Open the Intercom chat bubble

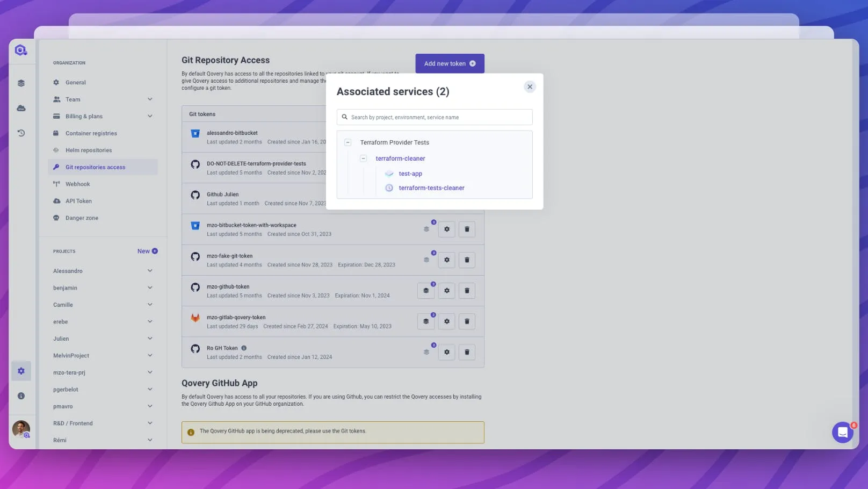point(843,432)
